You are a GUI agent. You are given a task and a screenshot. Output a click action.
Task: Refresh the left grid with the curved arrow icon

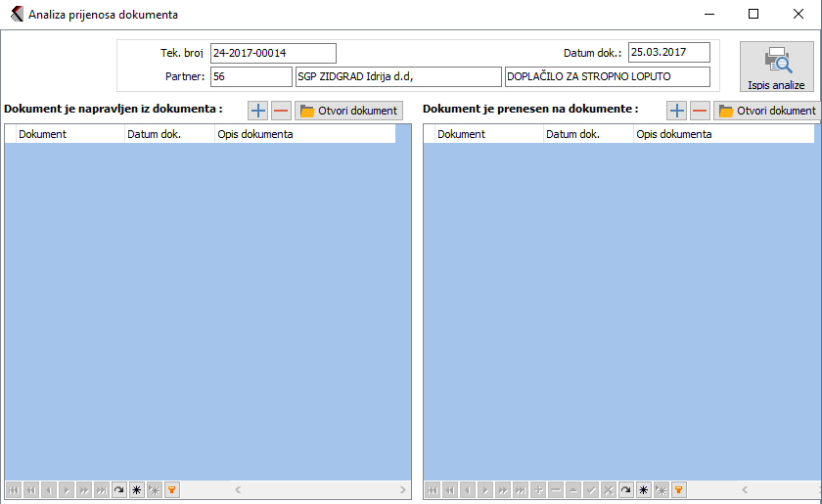click(118, 489)
